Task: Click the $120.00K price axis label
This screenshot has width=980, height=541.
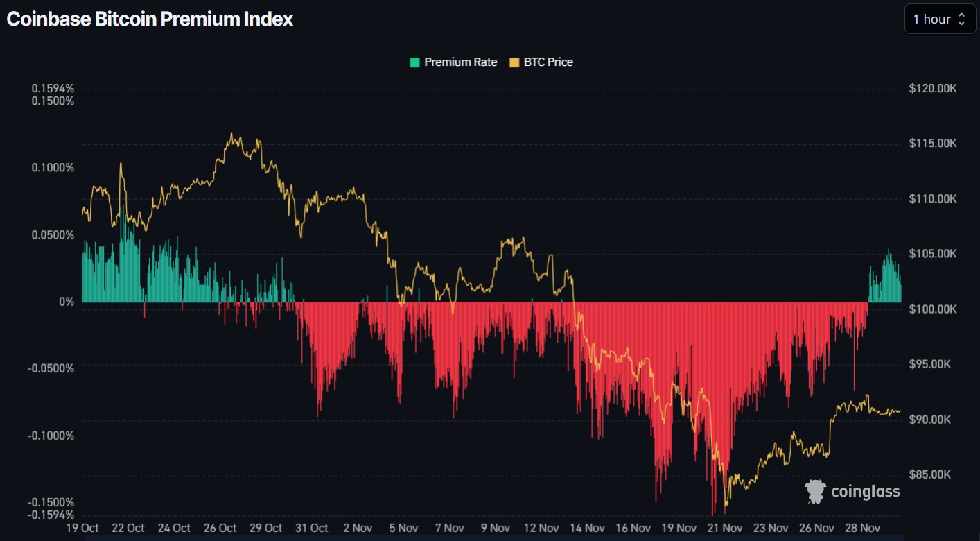Action: (x=931, y=88)
